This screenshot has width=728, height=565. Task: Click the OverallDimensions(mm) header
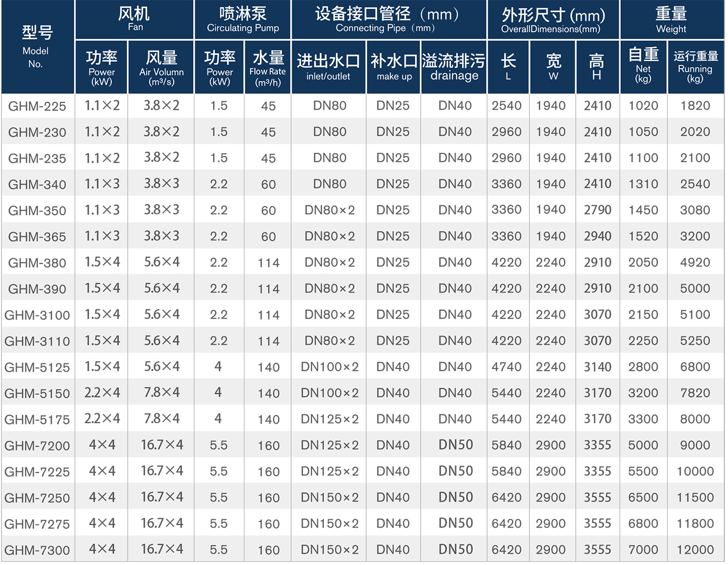553,20
